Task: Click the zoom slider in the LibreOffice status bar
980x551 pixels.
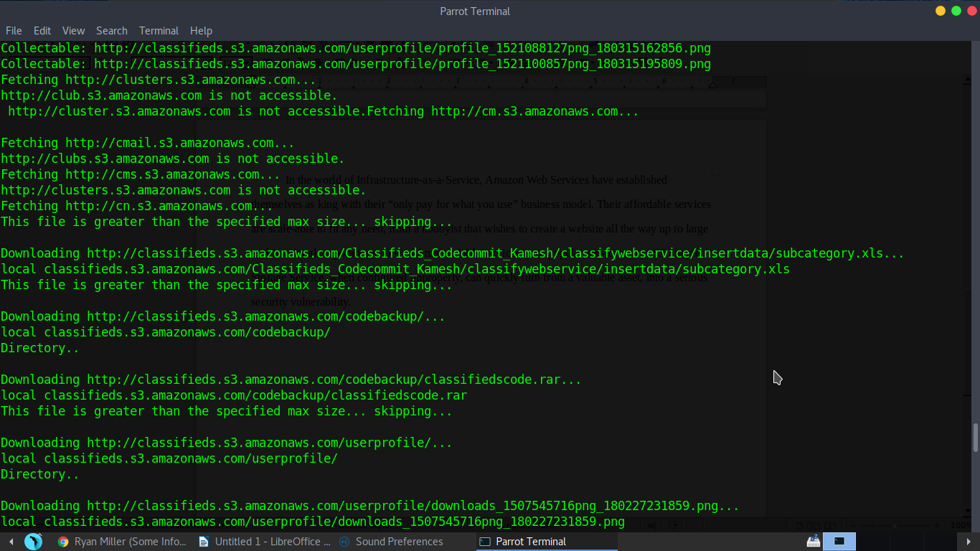Action: click(895, 525)
